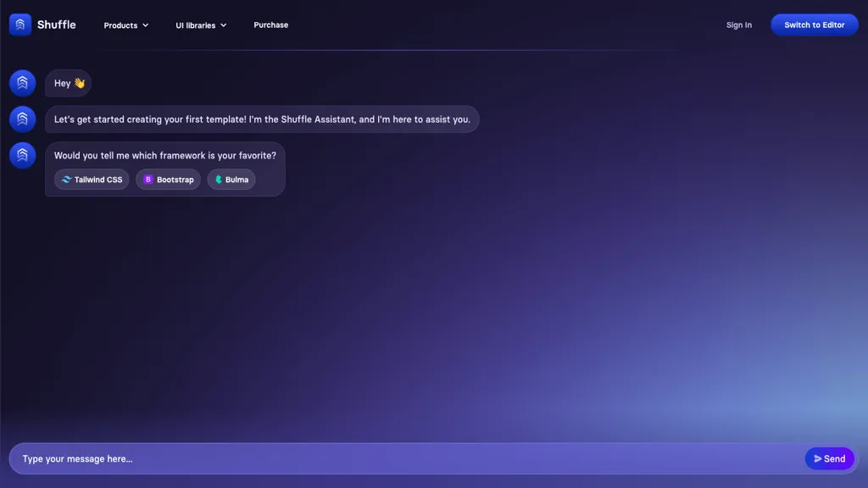Click the green Bulma icon
This screenshot has height=488, width=868.
[x=219, y=180]
